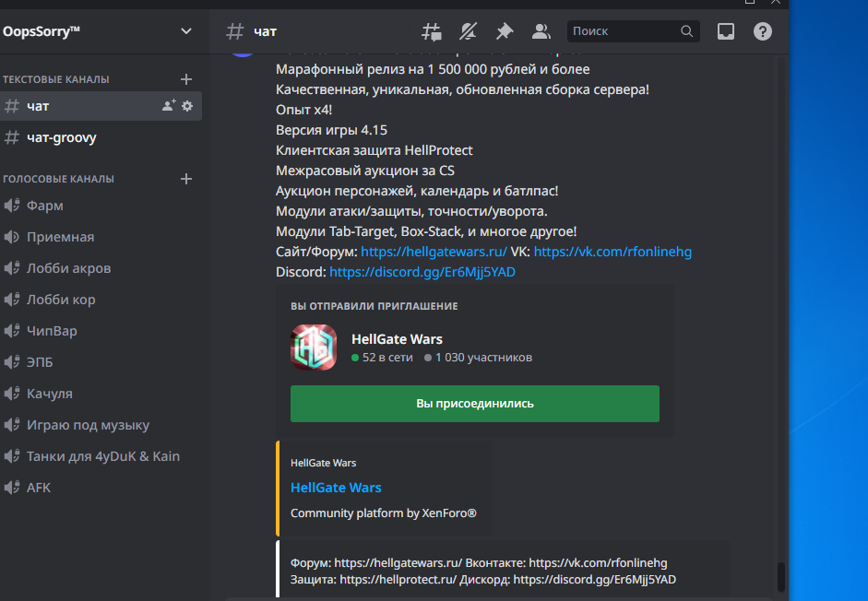
Task: Open the Threads icon in channel header
Action: tap(431, 31)
